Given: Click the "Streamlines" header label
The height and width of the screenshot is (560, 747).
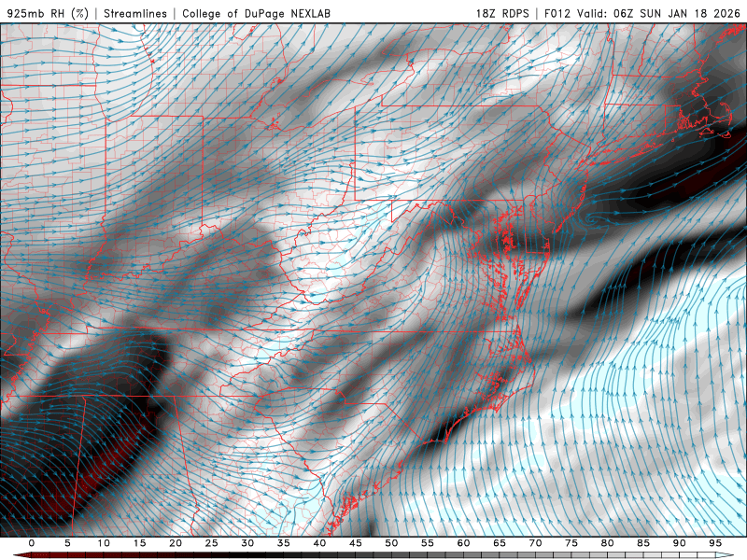Looking at the screenshot, I should tap(135, 13).
